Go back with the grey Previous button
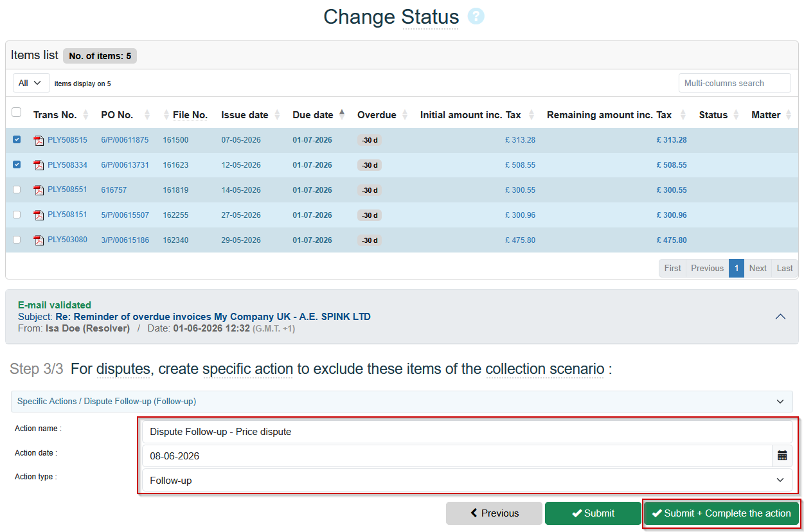 pyautogui.click(x=494, y=513)
